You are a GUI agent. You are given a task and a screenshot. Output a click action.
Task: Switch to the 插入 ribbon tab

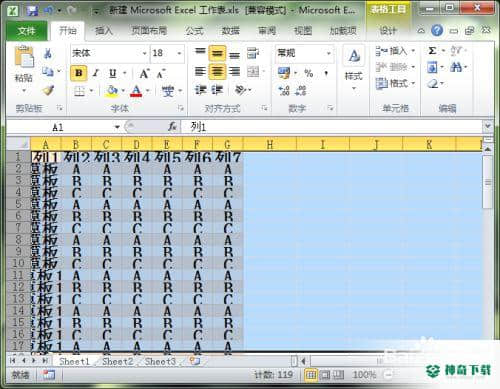point(104,31)
